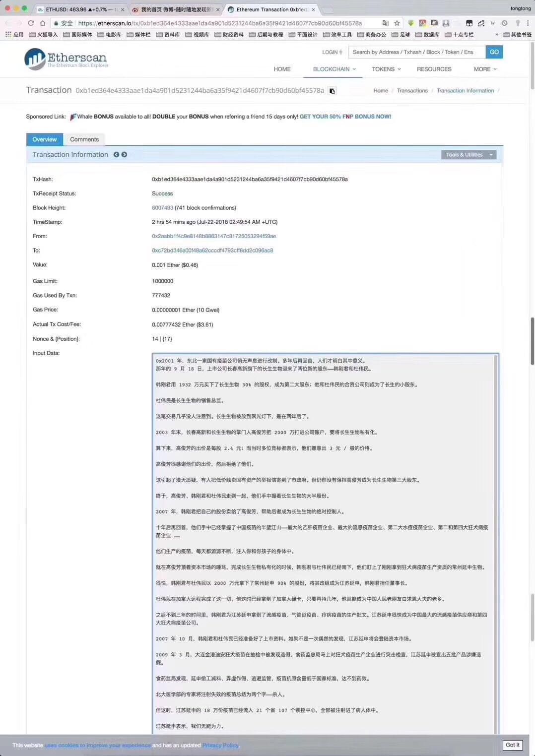Close the ETHUSD browser tab
The height and width of the screenshot is (756, 535).
tap(123, 9)
